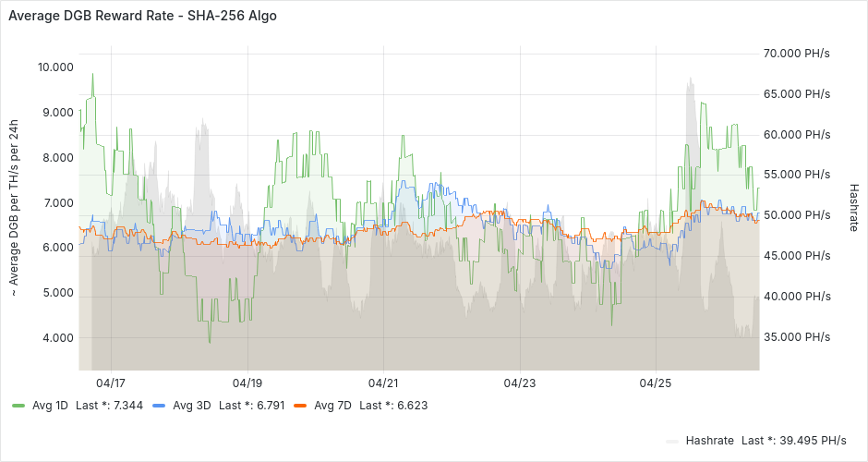
Task: Click the blue Avg 3D legend color swatch
Action: [159, 406]
